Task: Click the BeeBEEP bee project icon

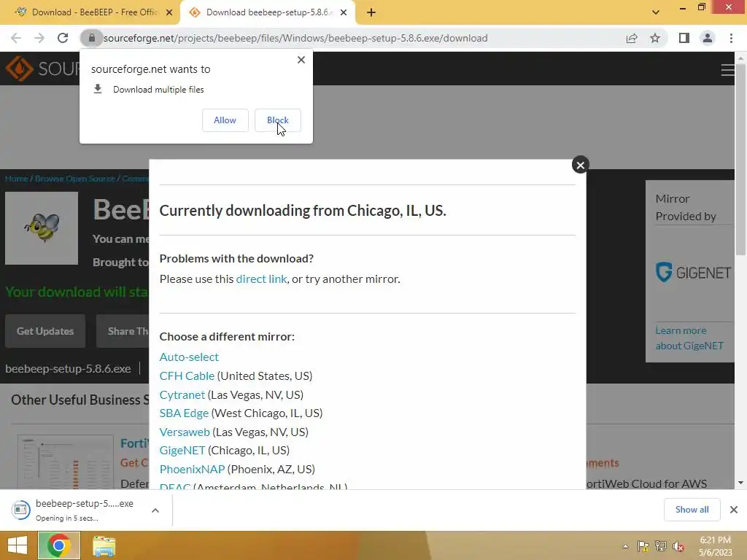Action: coord(42,228)
